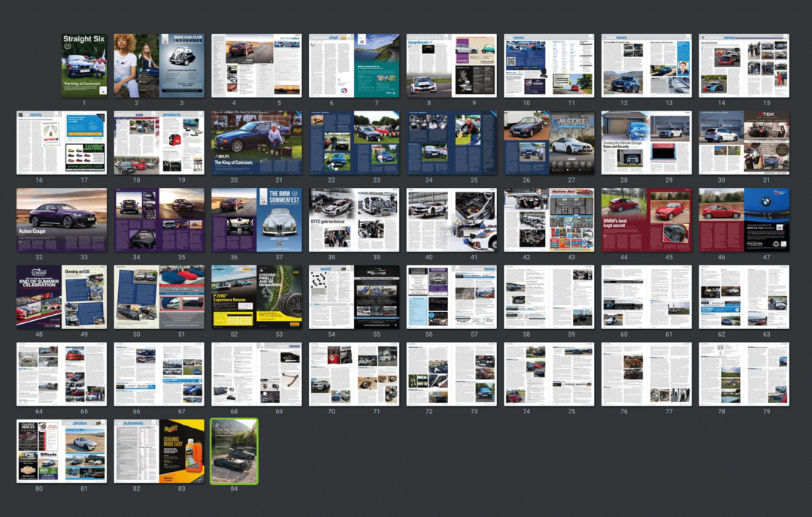Select the blue spread pages 22-23

pos(354,143)
